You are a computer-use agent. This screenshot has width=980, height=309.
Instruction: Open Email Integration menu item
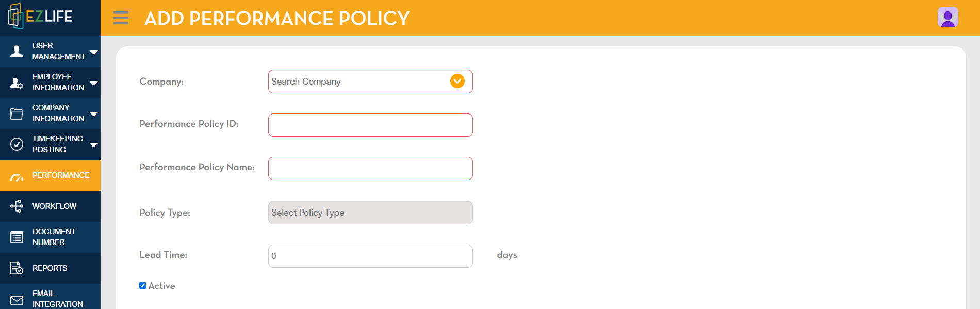[x=50, y=297]
